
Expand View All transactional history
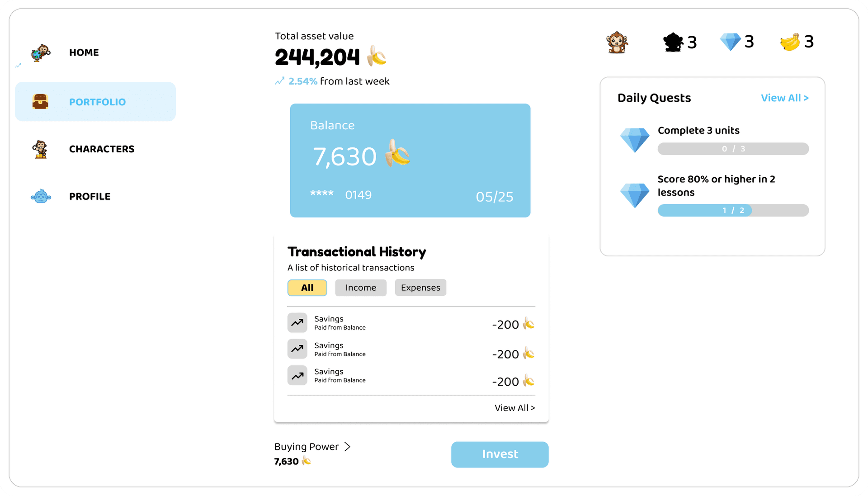[x=514, y=408]
